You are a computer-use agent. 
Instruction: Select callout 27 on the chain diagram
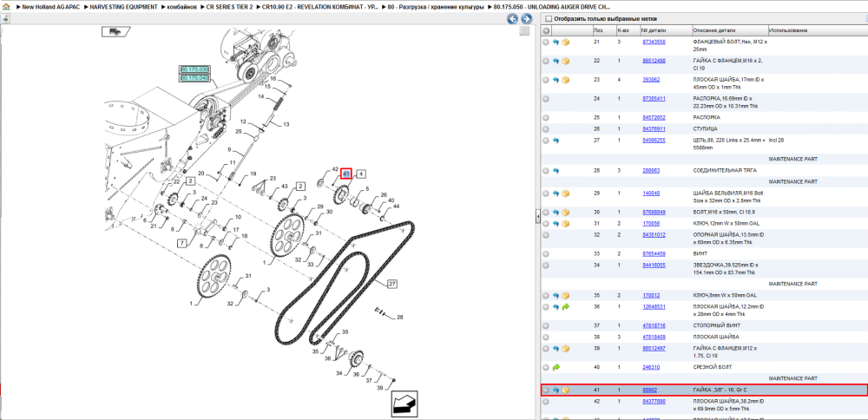point(392,284)
